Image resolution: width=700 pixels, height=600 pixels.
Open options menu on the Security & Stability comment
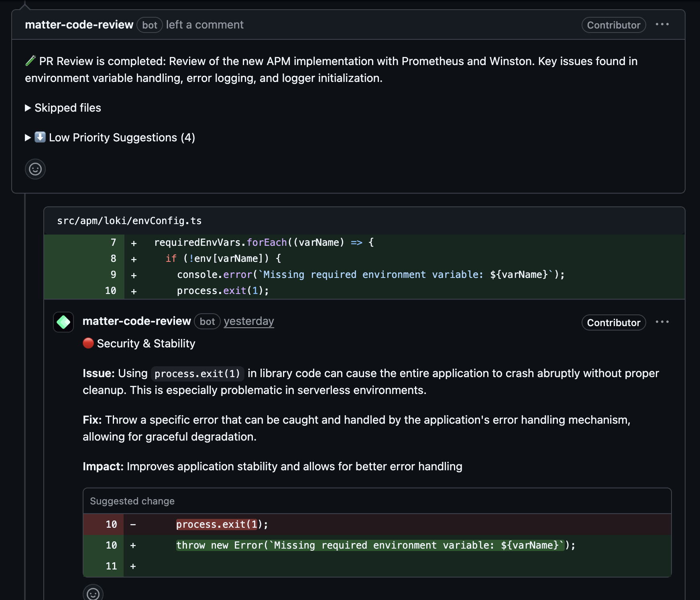click(662, 322)
